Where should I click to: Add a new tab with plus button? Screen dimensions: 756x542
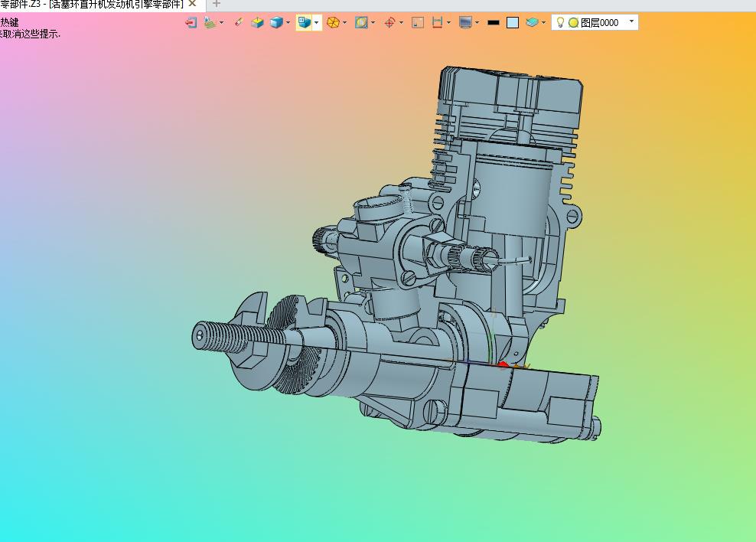[217, 4]
